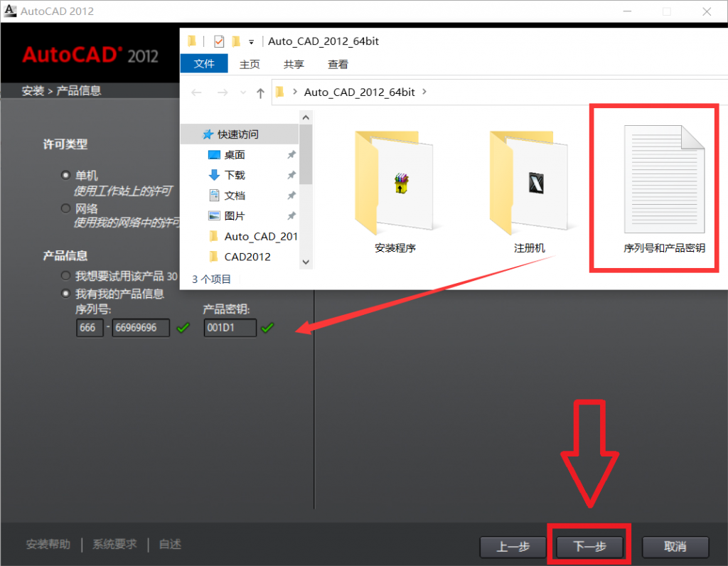Screen dimensions: 728x566
Task: Click the product key field 001D1
Action: click(230, 328)
